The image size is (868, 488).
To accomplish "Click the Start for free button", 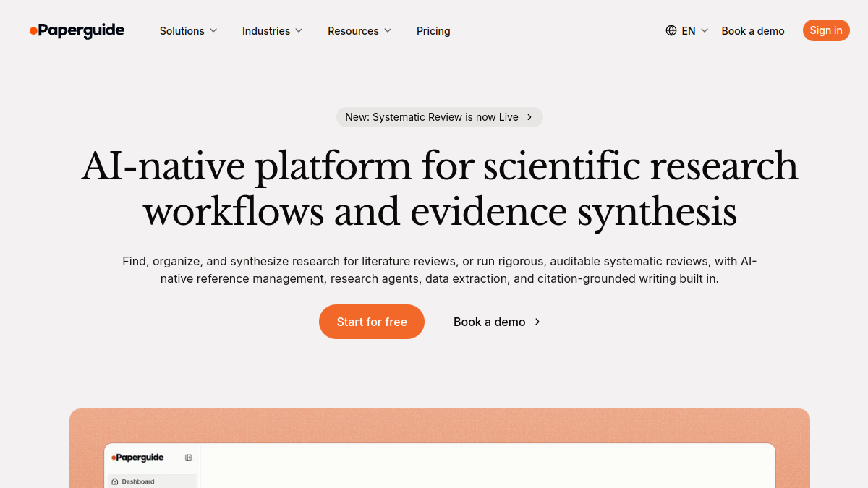I will point(372,322).
